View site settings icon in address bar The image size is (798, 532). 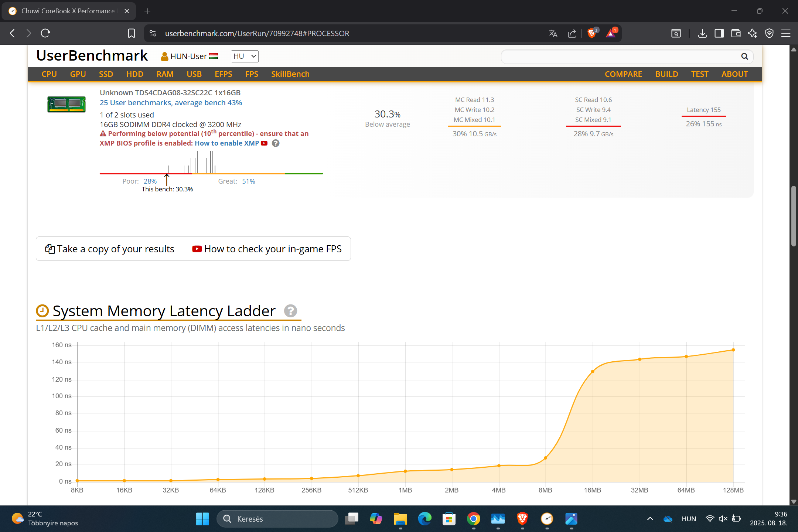coord(153,34)
